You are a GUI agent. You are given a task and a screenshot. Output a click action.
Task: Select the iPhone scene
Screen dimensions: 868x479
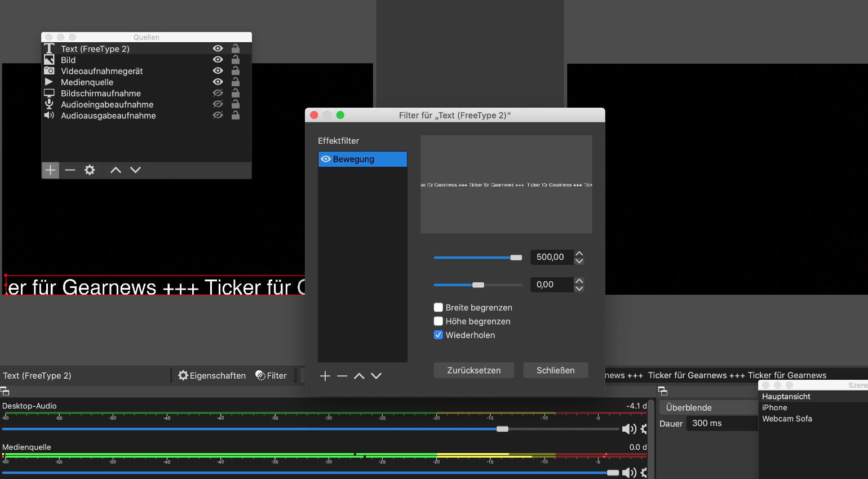813,407
